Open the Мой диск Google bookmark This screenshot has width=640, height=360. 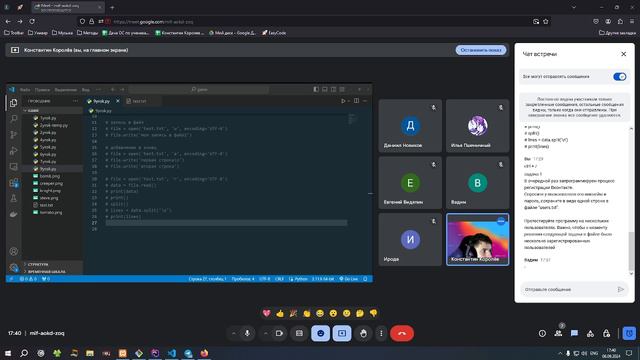click(x=232, y=33)
